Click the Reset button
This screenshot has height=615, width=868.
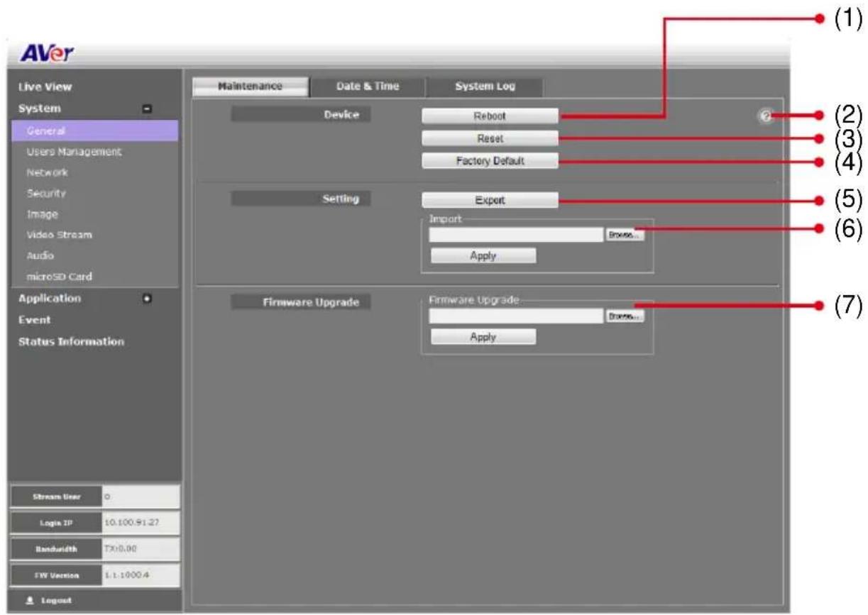490,138
